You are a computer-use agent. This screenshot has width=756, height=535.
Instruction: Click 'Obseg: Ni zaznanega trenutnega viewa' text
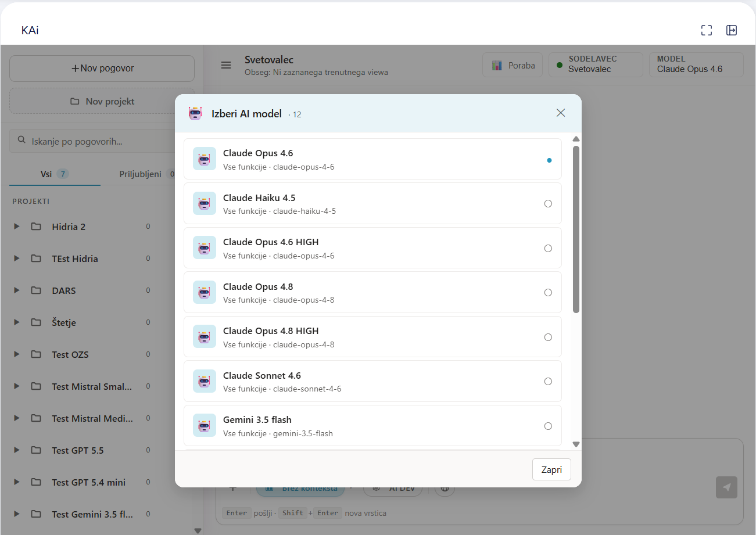click(x=316, y=73)
